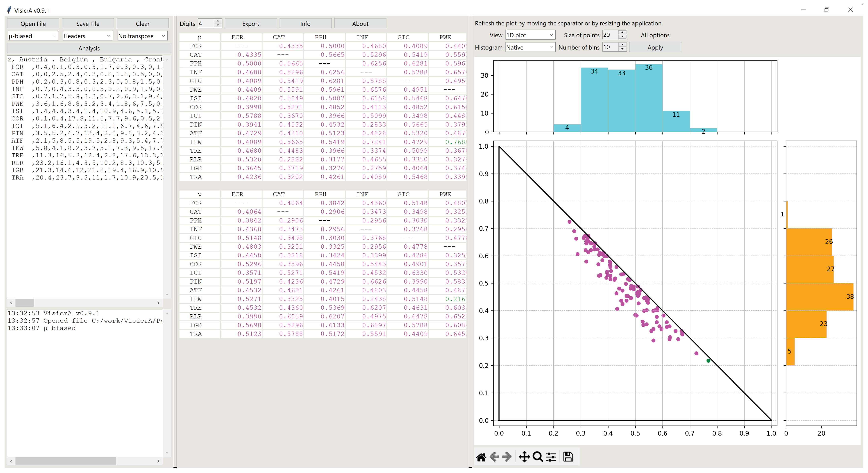
Task: Increase Digits value with up spinner arrow
Action: coord(218,21)
